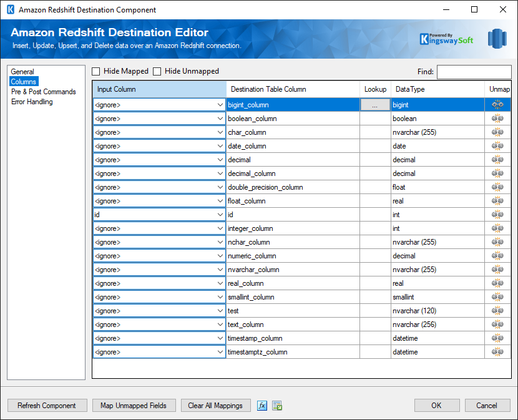518x420 pixels.
Task: Click the DataType column header
Action: click(437, 89)
